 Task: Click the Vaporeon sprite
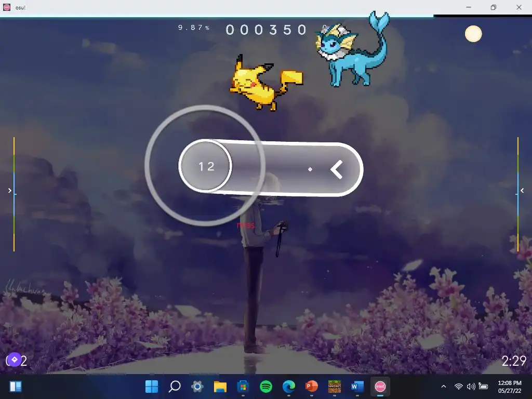pyautogui.click(x=352, y=49)
